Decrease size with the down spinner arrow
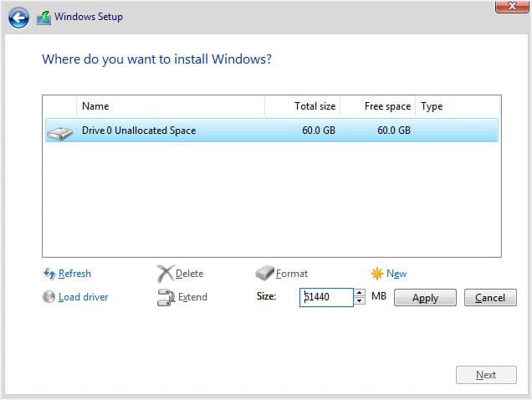The image size is (532, 400). click(360, 301)
